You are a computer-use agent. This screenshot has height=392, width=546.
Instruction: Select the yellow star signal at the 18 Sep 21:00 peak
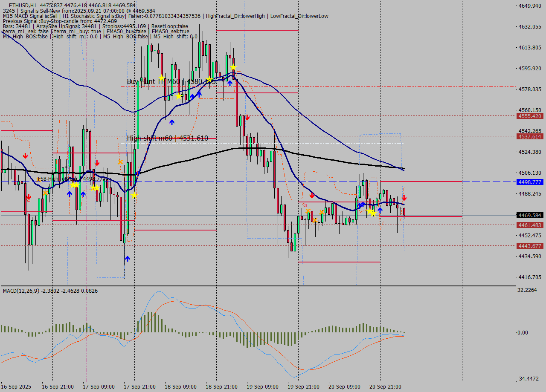click(x=233, y=67)
